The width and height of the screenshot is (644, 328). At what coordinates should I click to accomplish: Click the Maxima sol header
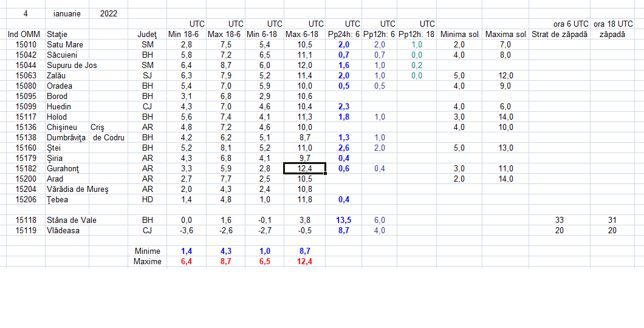pyautogui.click(x=505, y=35)
